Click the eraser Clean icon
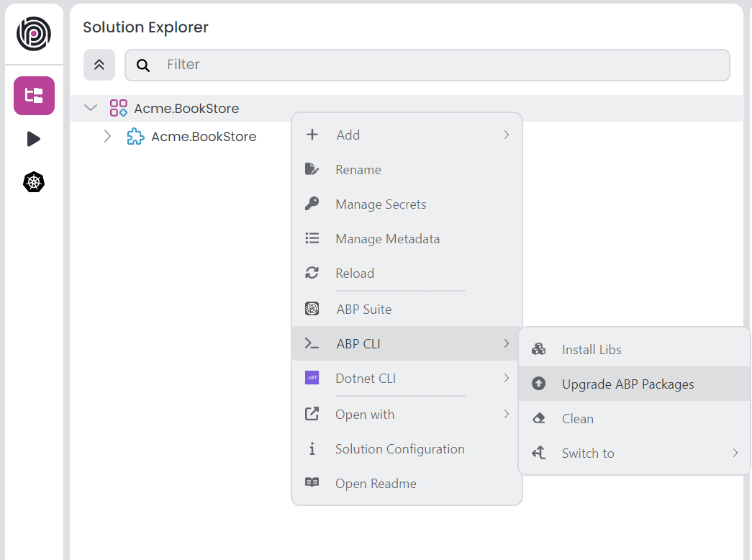 click(538, 418)
